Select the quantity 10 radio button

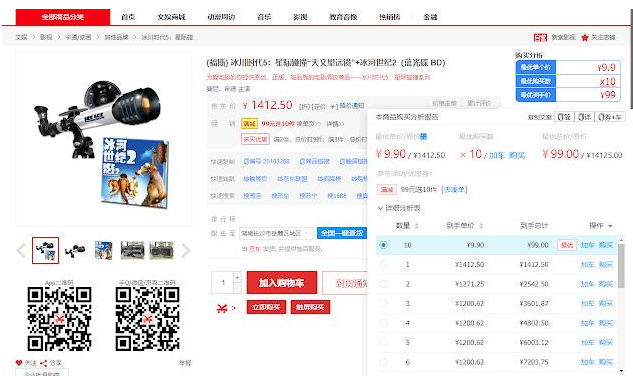[x=384, y=245]
